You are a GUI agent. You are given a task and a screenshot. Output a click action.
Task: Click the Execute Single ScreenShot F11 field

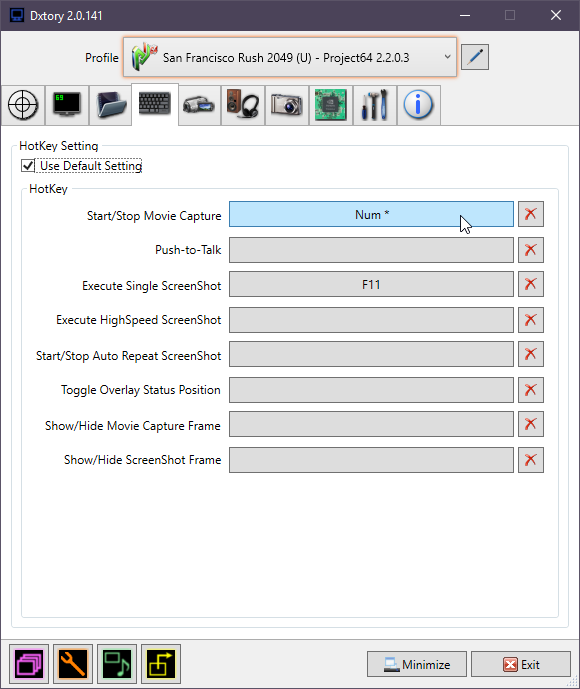371,284
